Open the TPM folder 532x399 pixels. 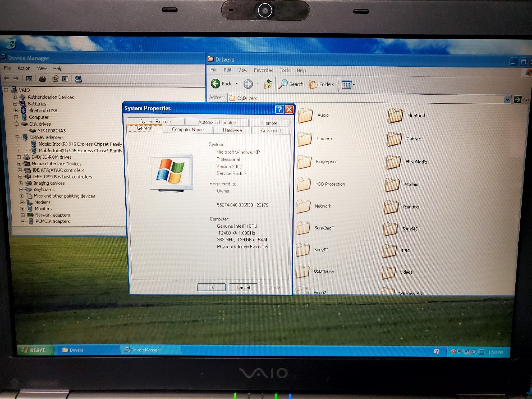point(396,251)
